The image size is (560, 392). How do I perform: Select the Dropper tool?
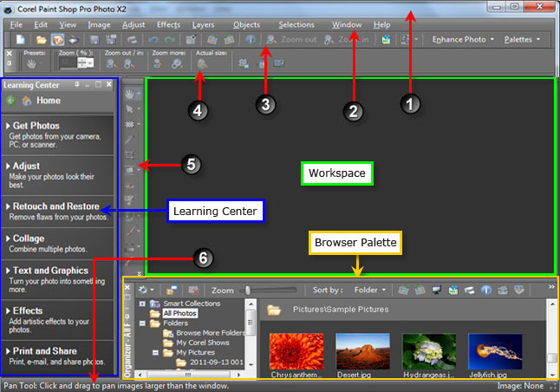coord(129,140)
